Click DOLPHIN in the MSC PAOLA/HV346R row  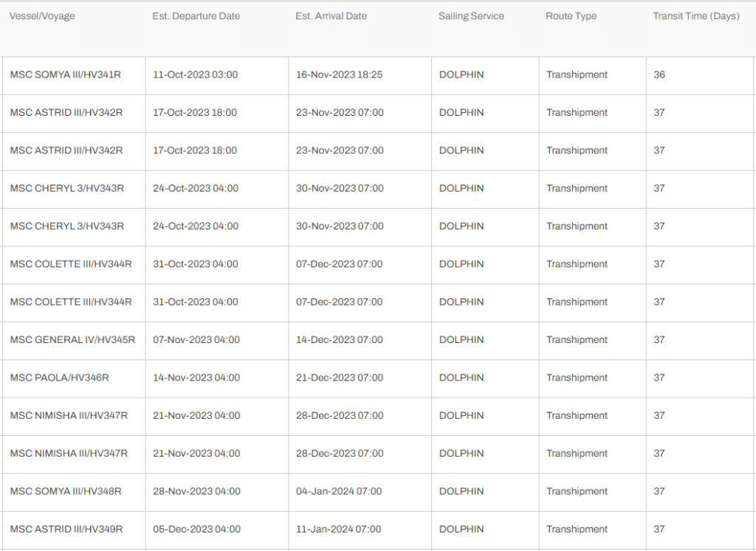point(461,378)
